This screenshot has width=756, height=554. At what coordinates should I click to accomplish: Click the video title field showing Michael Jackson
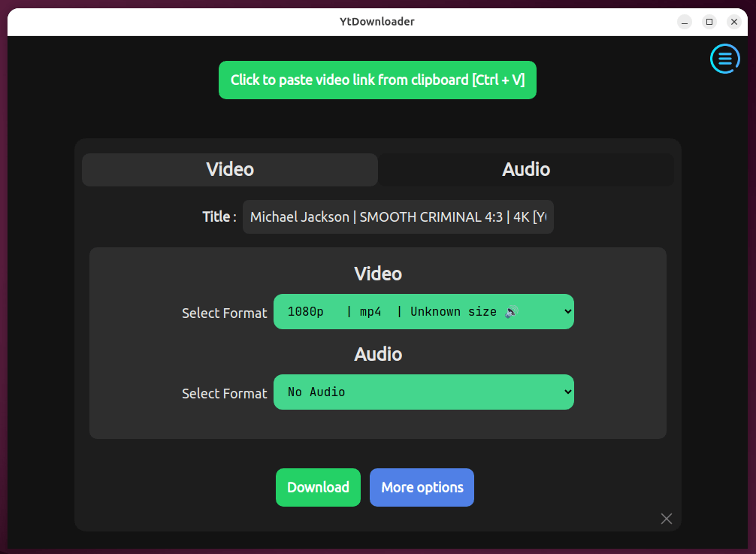point(398,216)
